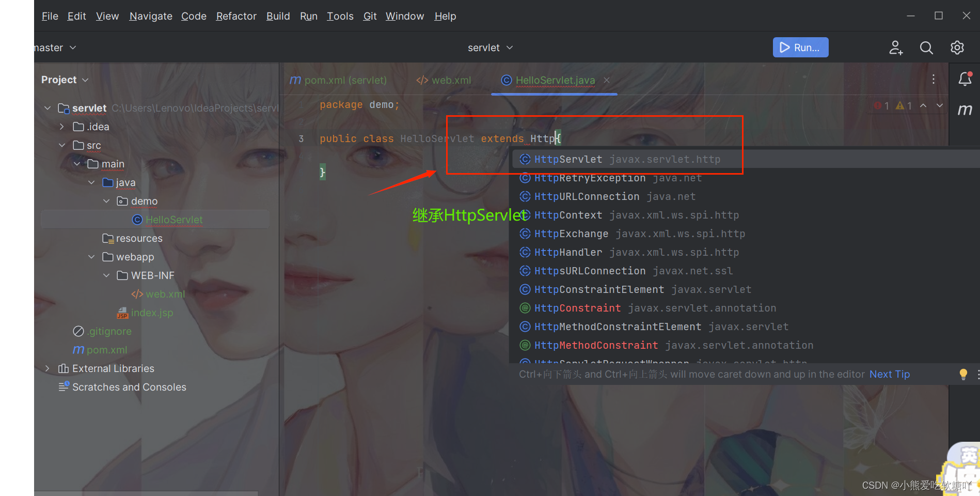Select Scratches and Consoles

point(122,387)
